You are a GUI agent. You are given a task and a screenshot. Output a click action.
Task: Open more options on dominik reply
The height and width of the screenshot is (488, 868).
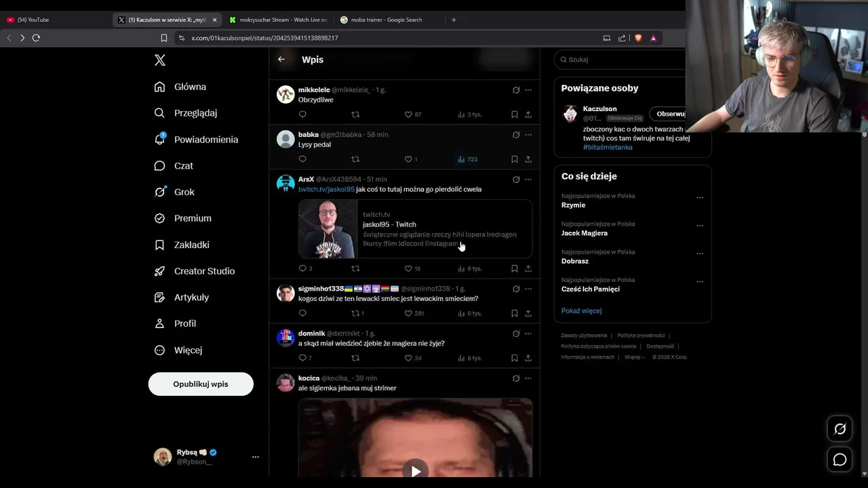pyautogui.click(x=528, y=333)
